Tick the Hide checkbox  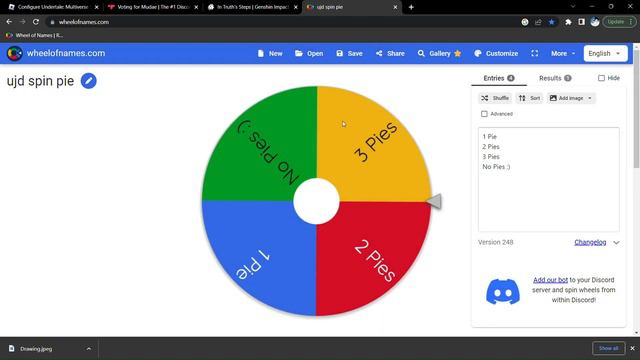[x=601, y=78]
